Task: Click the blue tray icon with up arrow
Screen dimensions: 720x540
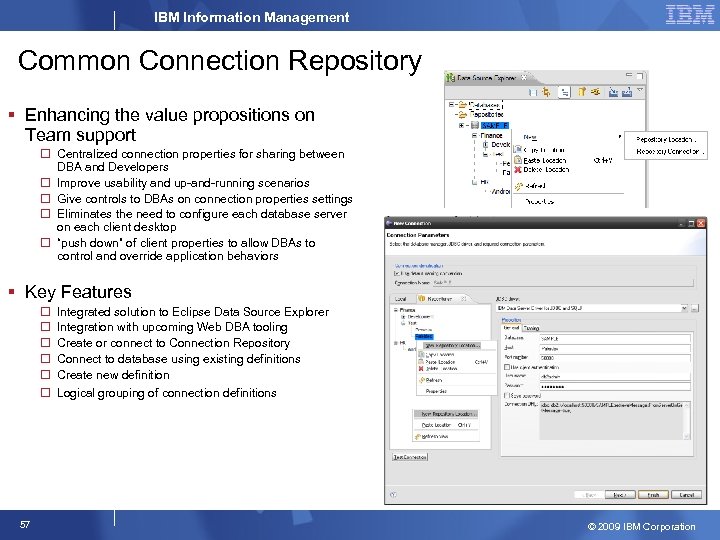Action: click(627, 92)
